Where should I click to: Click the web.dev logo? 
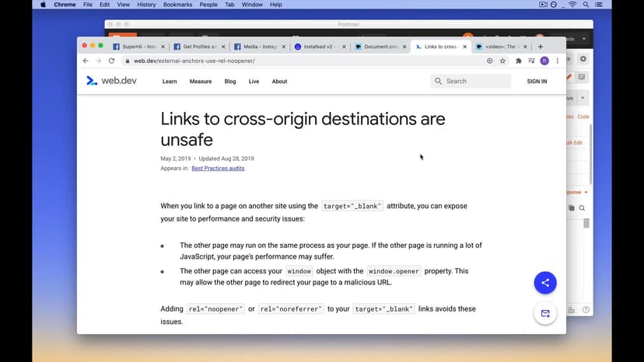coord(111,81)
